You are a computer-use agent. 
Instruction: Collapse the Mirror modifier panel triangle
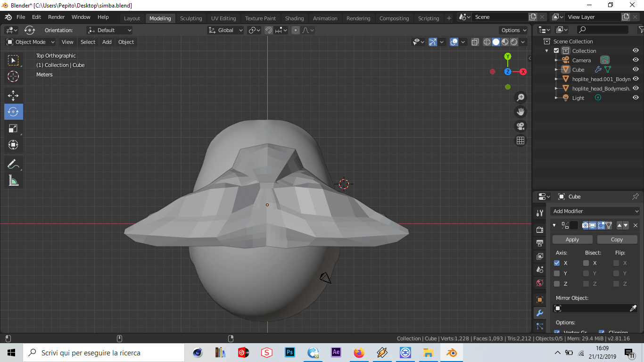pyautogui.click(x=554, y=225)
